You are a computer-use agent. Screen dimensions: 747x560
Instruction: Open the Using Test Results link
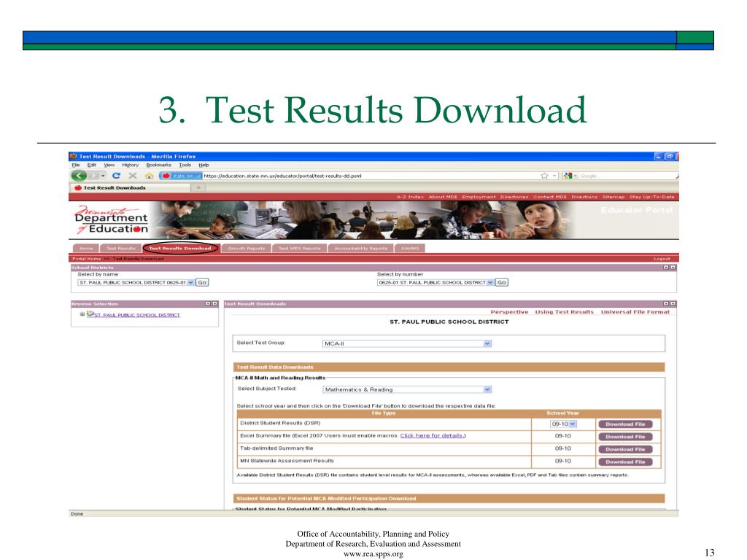[564, 312]
